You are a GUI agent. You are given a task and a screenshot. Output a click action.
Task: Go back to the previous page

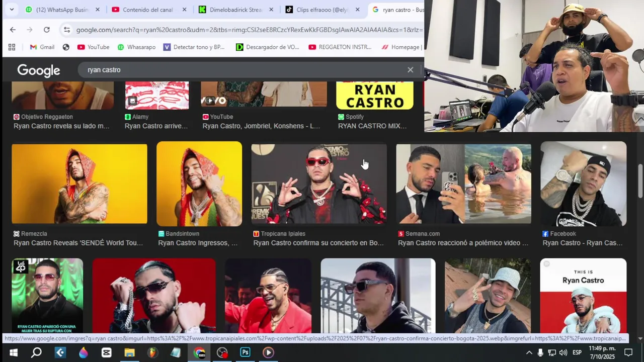13,30
